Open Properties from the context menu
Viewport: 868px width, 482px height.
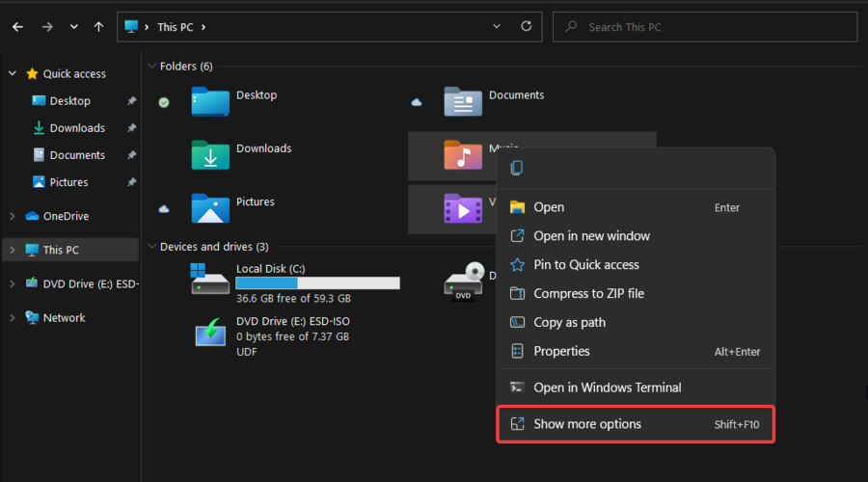[561, 351]
